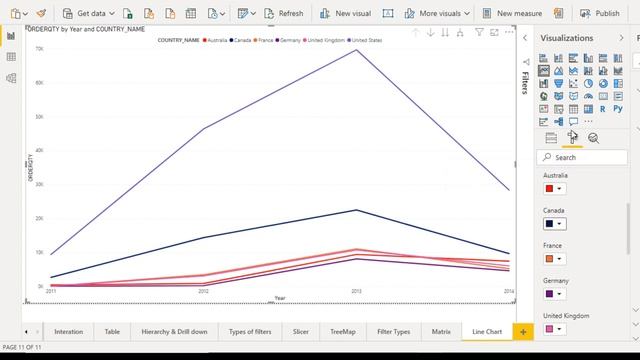Switch to the Table page tab
640x360 pixels.
point(112,332)
